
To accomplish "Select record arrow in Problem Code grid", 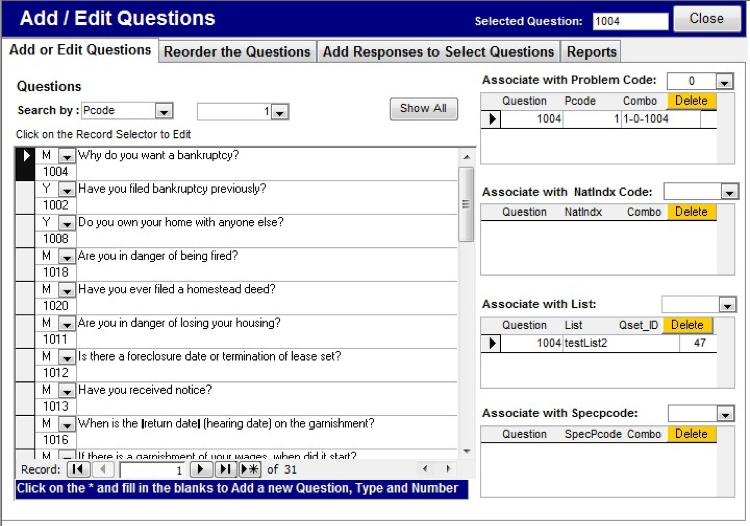I will (491, 120).
